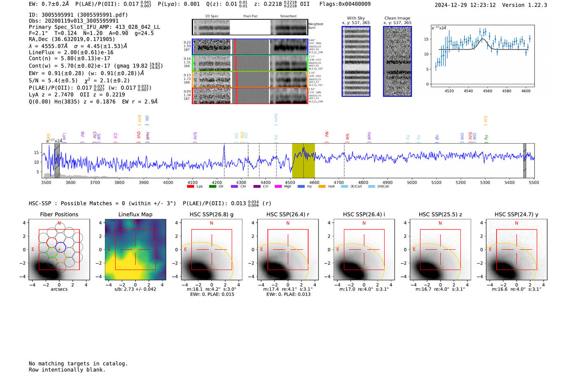Click the yellow highlighted emission-line region
Image resolution: width=576 pixels, height=392 pixels.
(303, 160)
